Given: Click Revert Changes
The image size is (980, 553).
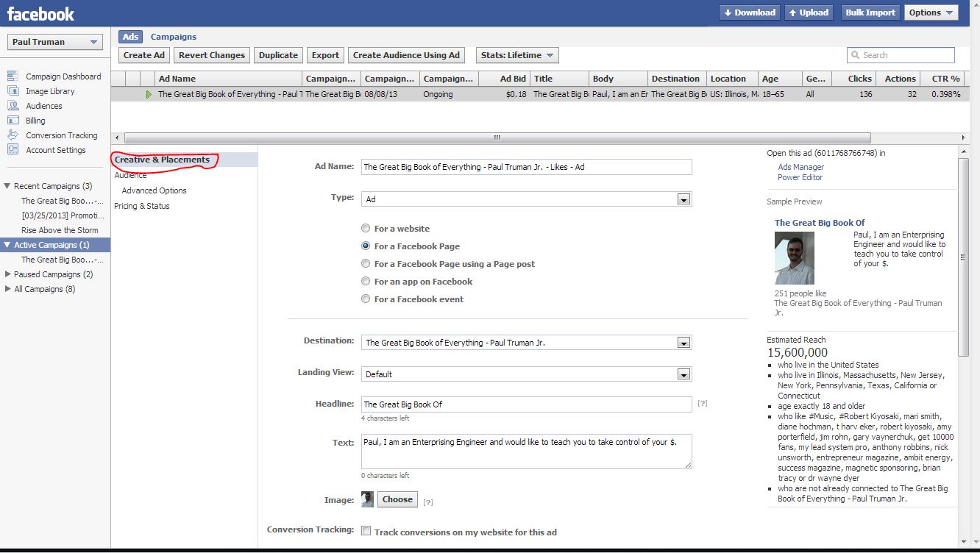Looking at the screenshot, I should click(212, 55).
